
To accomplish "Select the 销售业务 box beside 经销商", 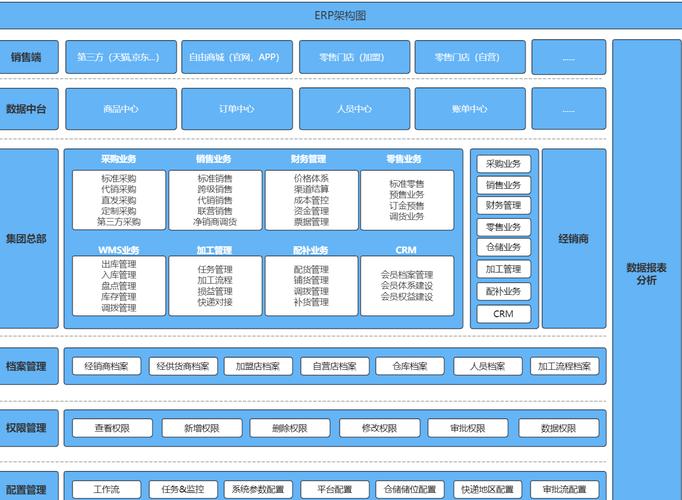I will click(504, 185).
